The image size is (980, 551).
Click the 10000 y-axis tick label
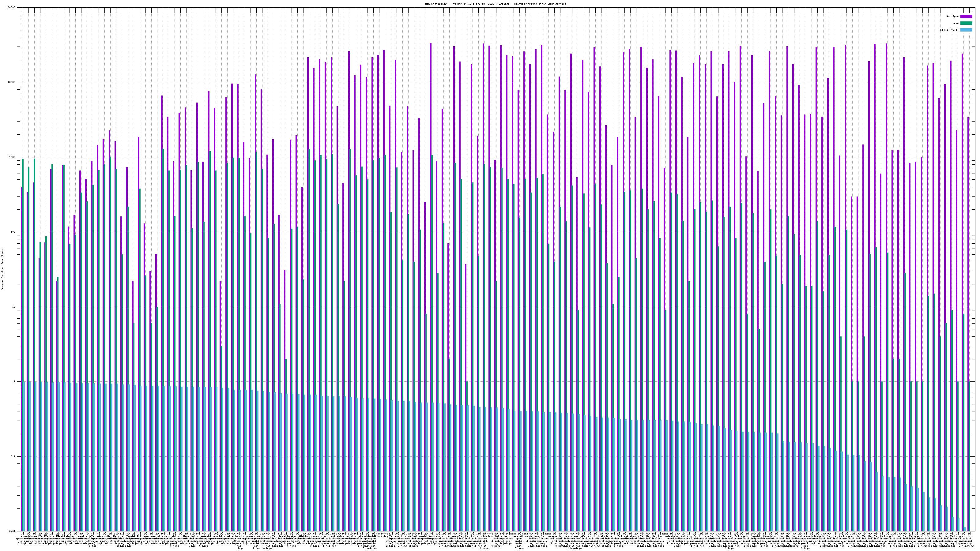coord(12,83)
